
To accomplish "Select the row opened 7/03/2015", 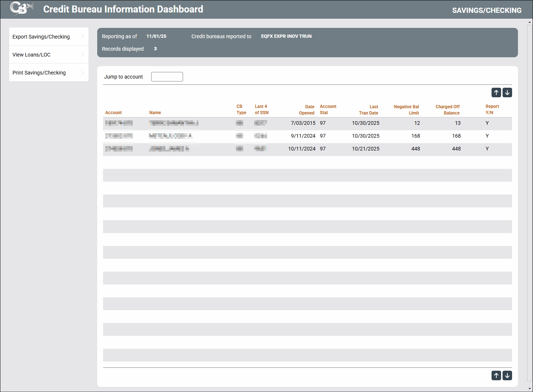I will point(303,123).
